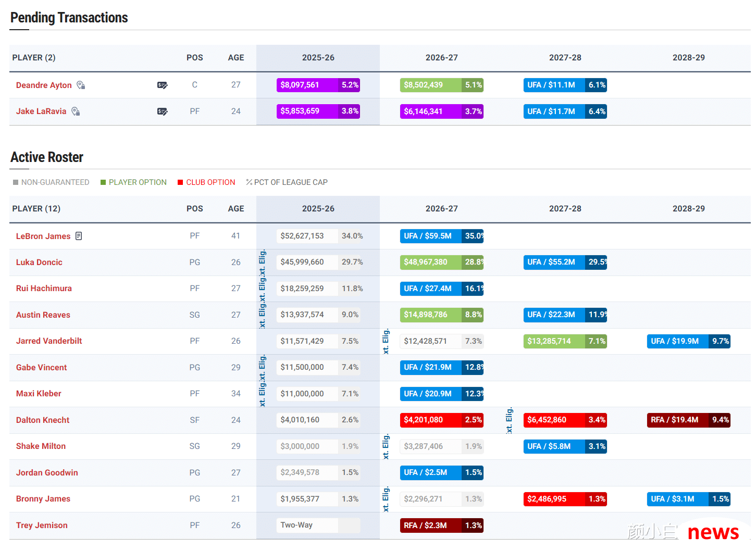This screenshot has width=756, height=551.
Task: Open Rui Hachimura player link
Action: (x=44, y=288)
